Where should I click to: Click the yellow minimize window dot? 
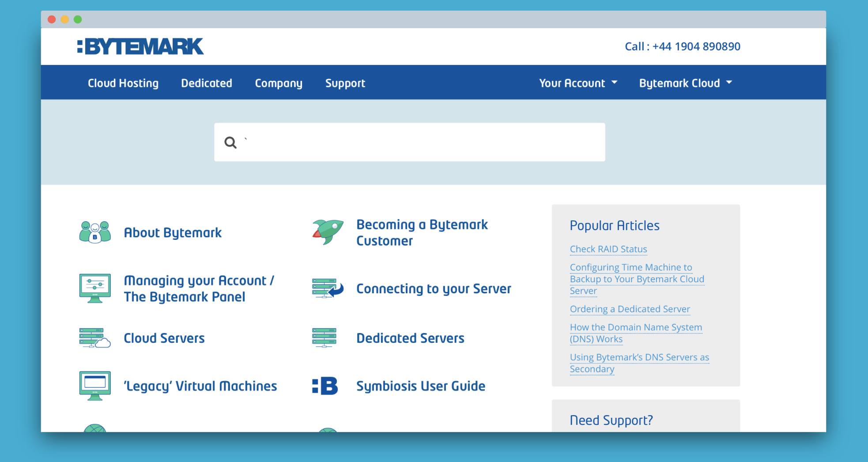tap(65, 19)
